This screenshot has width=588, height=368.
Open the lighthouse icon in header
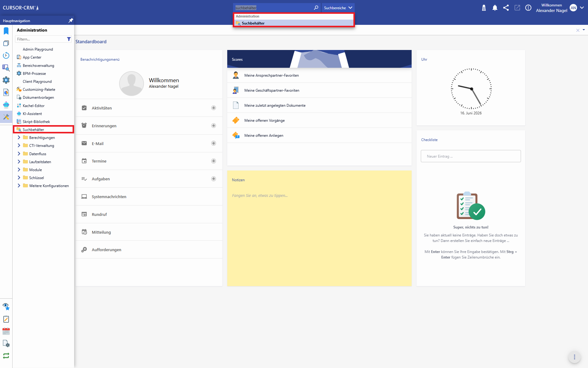(x=484, y=8)
